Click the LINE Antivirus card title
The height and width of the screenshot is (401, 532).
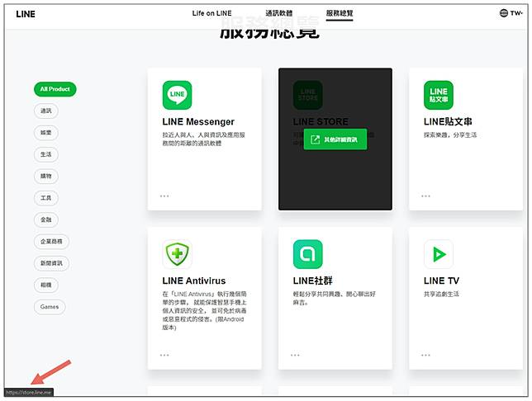tap(194, 281)
